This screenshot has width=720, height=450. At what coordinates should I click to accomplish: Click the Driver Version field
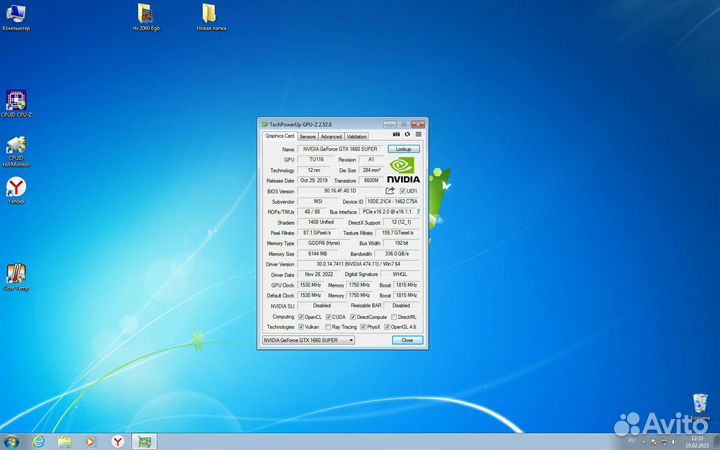[x=359, y=264]
